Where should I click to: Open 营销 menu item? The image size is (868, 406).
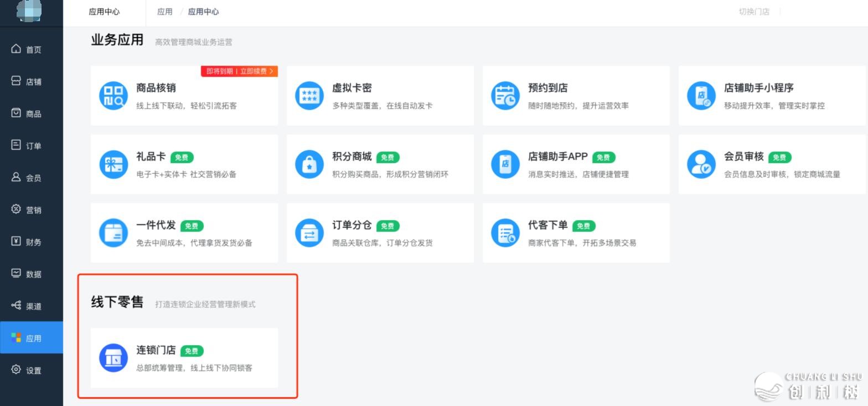32,210
